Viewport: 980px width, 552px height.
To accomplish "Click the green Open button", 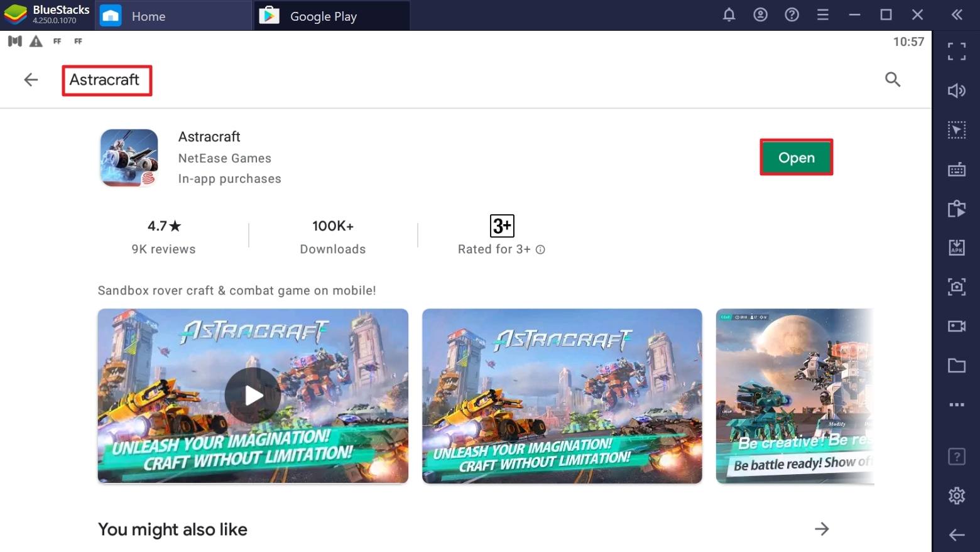I will click(x=797, y=157).
